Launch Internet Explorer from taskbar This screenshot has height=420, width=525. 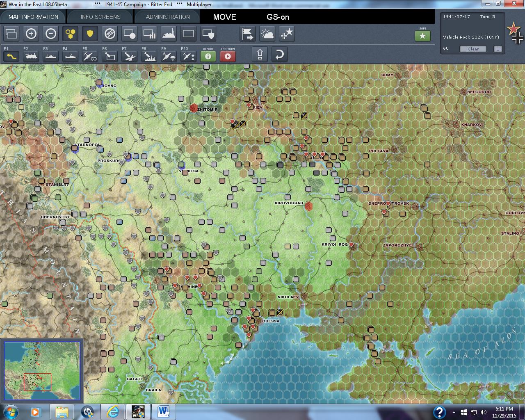(113, 412)
